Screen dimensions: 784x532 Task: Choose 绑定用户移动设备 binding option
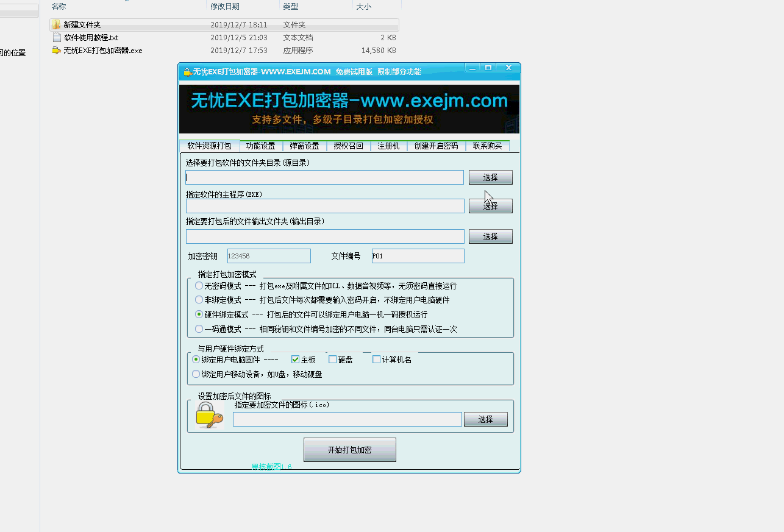(x=196, y=374)
